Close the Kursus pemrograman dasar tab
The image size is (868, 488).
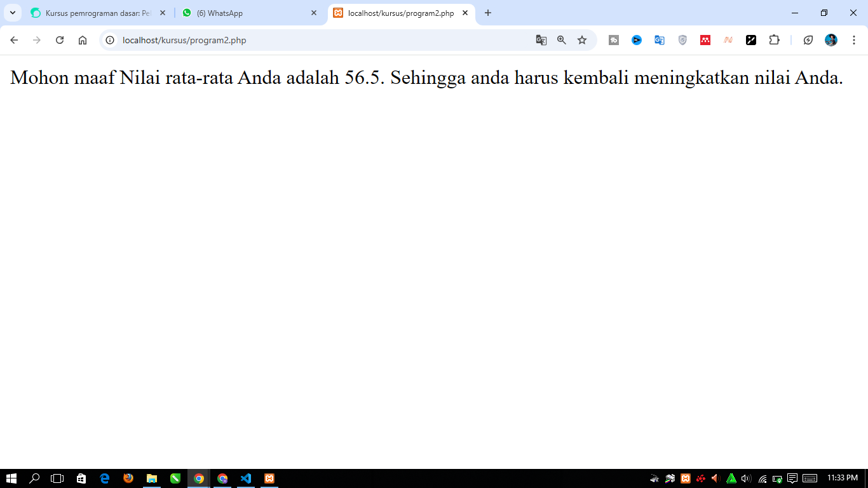[x=163, y=13]
